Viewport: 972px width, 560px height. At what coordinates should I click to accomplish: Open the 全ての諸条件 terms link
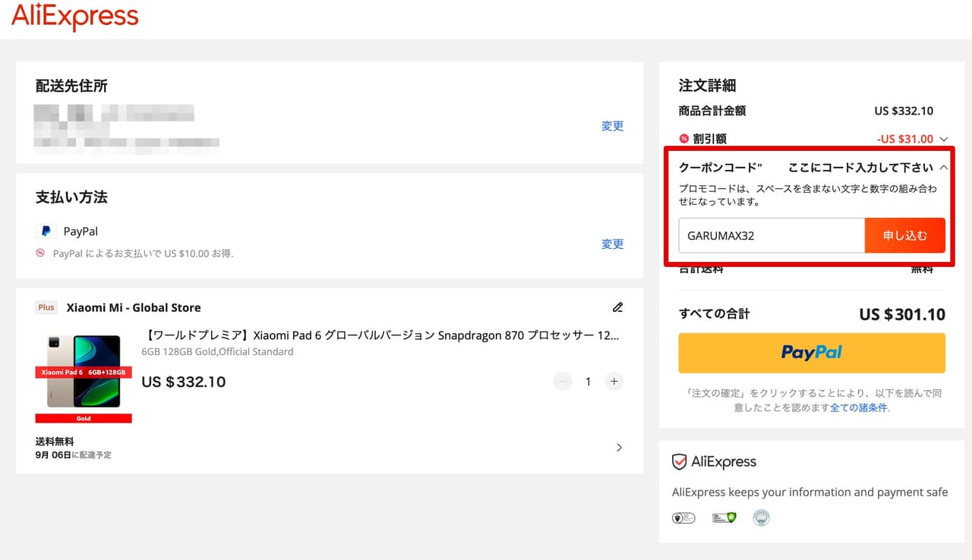[x=858, y=407]
